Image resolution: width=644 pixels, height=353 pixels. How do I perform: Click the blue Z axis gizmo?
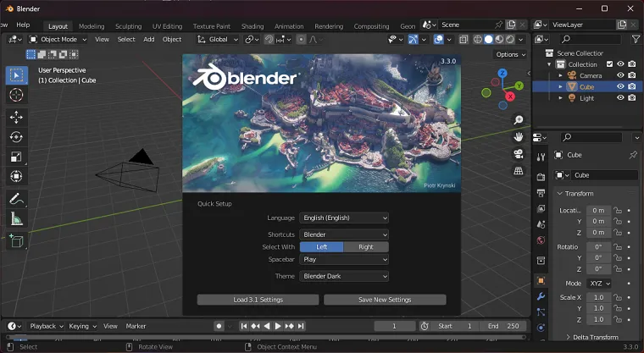[502, 73]
